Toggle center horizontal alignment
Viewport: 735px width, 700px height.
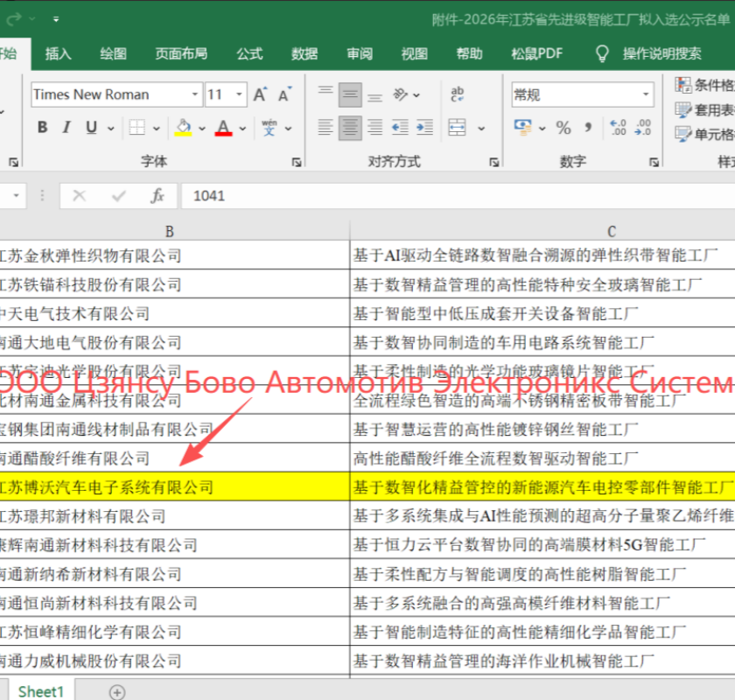tap(350, 128)
